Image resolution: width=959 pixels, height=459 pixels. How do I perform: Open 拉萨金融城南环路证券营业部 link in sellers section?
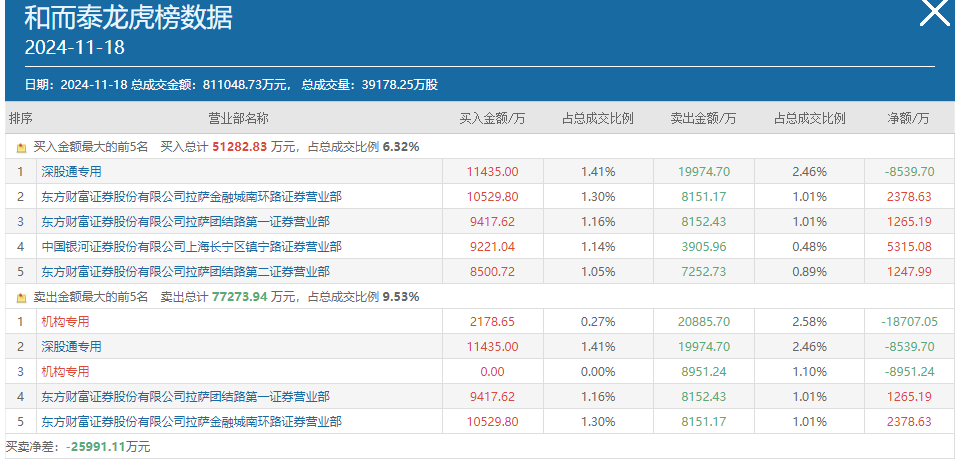(x=191, y=422)
